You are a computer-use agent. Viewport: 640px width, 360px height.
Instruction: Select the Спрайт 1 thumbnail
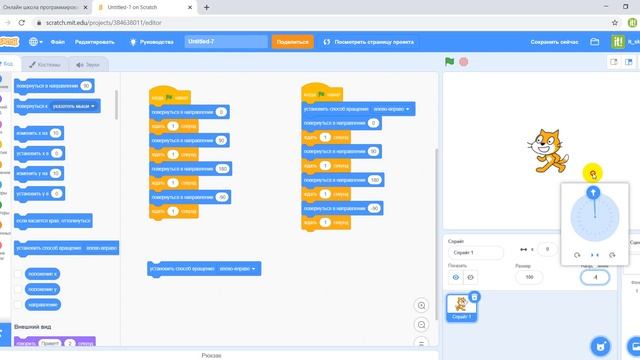[461, 308]
